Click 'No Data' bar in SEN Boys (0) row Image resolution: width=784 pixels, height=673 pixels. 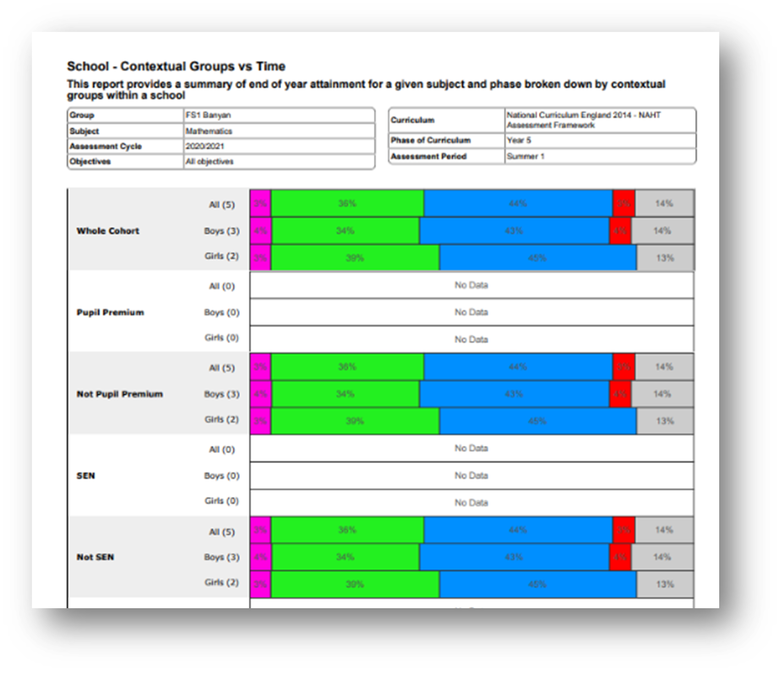pos(472,476)
